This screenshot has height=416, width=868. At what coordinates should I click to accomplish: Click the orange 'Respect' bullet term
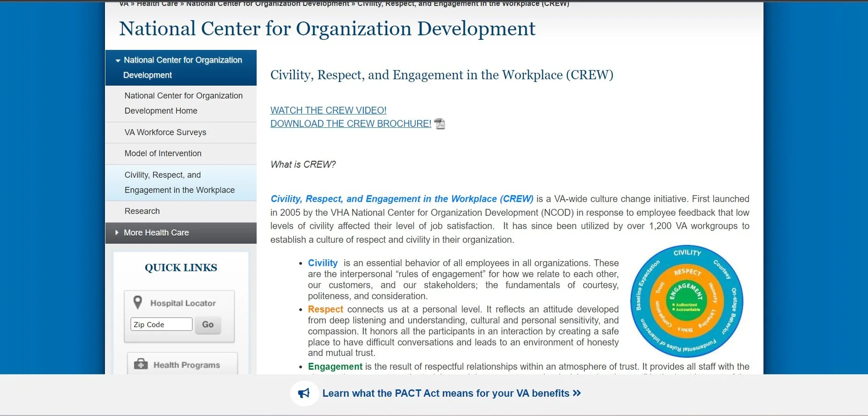point(325,309)
